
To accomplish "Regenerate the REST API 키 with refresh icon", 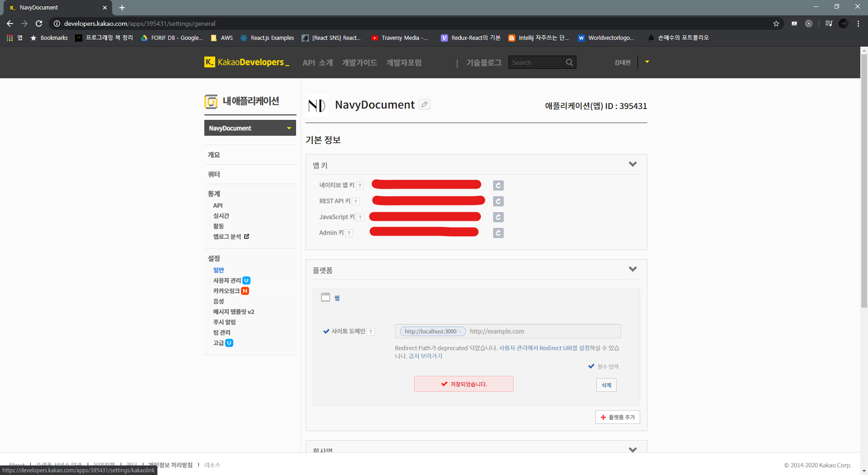I will tap(498, 201).
